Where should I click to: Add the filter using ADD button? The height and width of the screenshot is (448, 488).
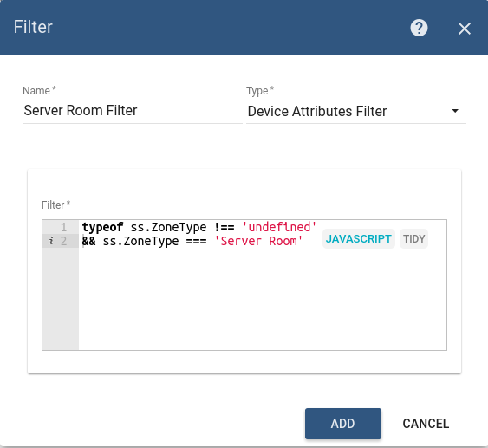click(x=343, y=424)
